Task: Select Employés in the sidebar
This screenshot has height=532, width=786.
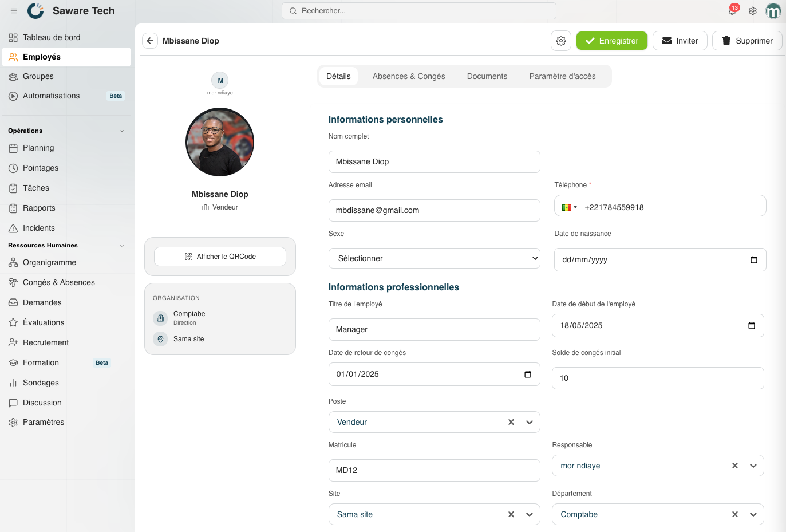Action: tap(66, 57)
